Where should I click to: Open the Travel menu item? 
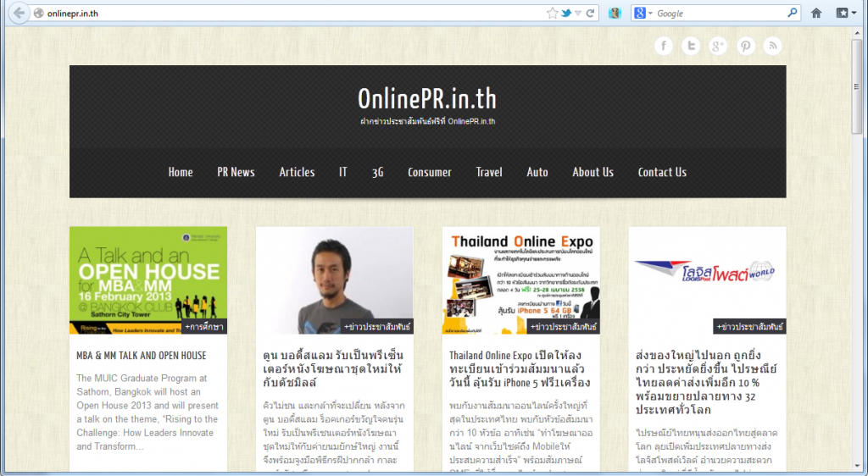pyautogui.click(x=489, y=173)
